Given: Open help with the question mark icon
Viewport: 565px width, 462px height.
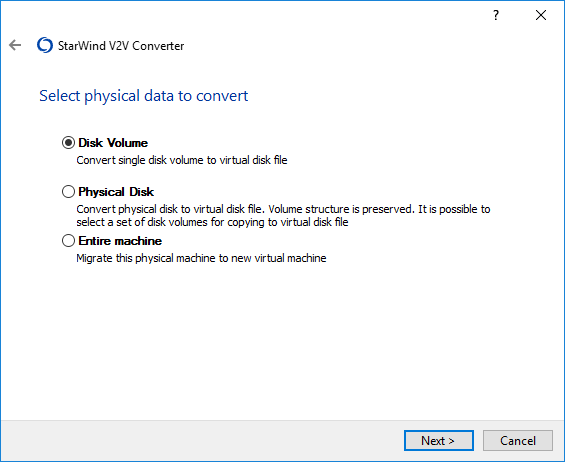Looking at the screenshot, I should [x=496, y=15].
